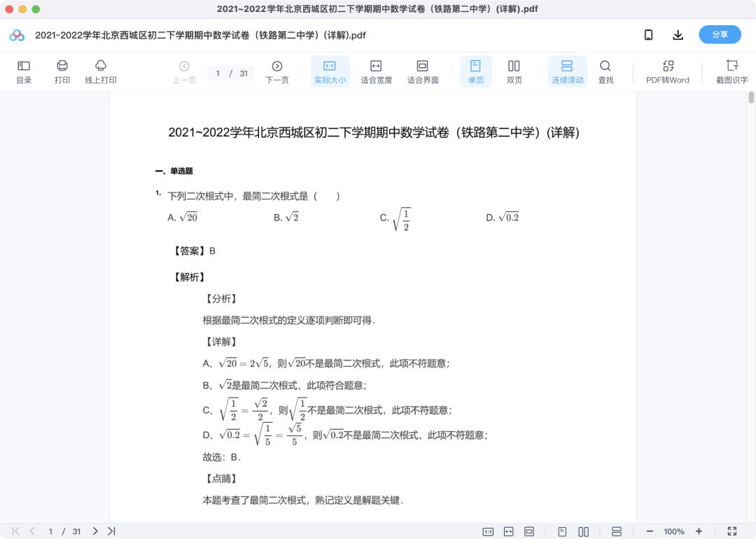Open 线上打印 online print
The height and width of the screenshot is (539, 756).
tap(101, 72)
